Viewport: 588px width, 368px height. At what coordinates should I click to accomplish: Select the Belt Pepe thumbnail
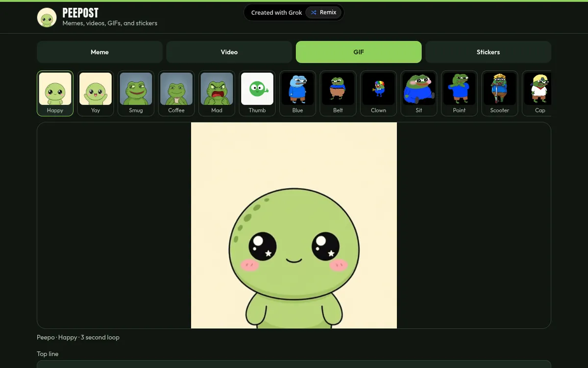(338, 93)
